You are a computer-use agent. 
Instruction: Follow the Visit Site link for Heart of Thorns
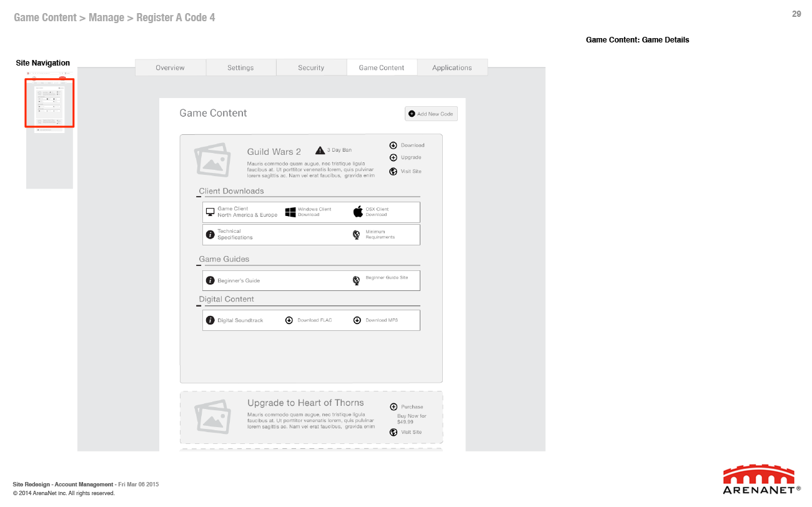(x=411, y=432)
